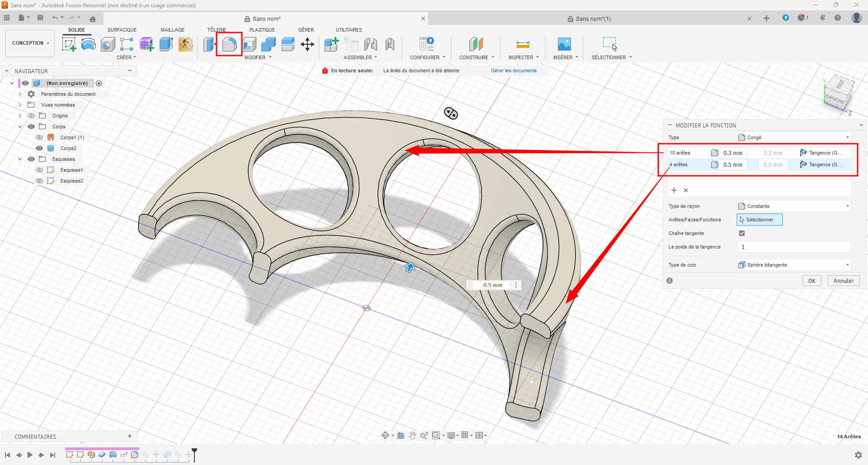Activate the (Non enregistré) component radio button
Viewport: 868px width, 465px height.
coord(99,83)
